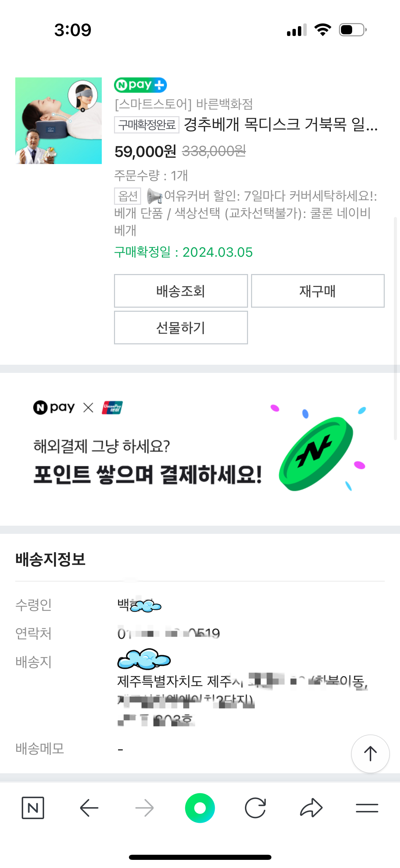Image resolution: width=400 pixels, height=868 pixels.
Task: Tap the Naver home N icon
Action: pyautogui.click(x=33, y=808)
